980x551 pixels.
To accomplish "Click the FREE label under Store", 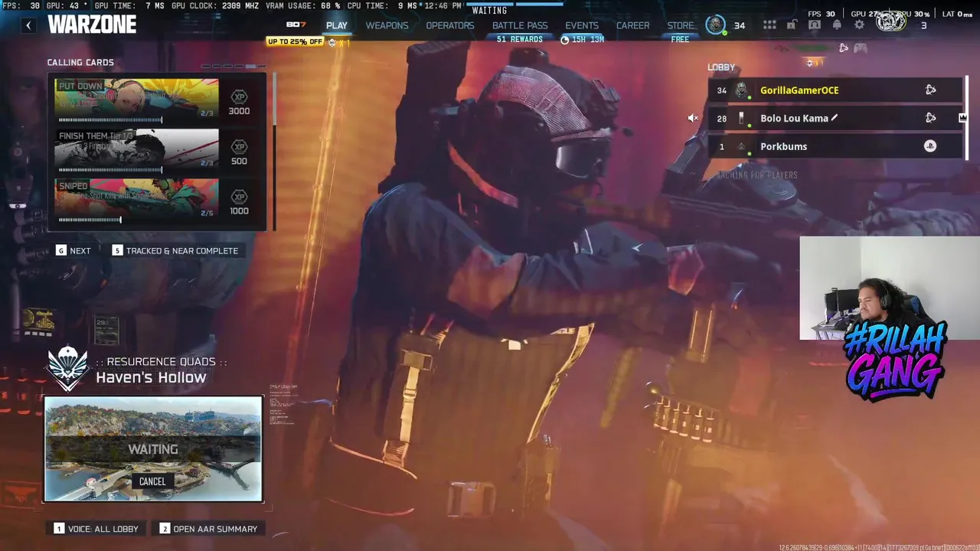I will coord(680,39).
